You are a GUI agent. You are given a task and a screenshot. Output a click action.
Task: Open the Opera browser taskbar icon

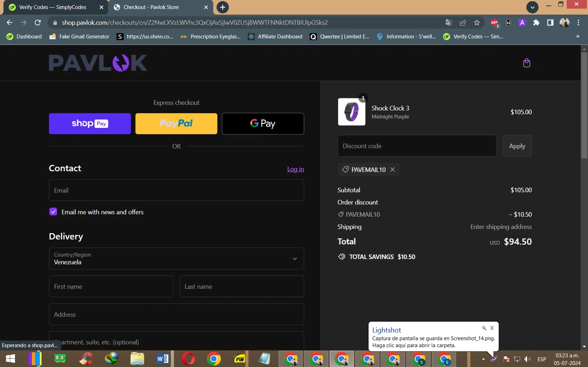pos(188,359)
